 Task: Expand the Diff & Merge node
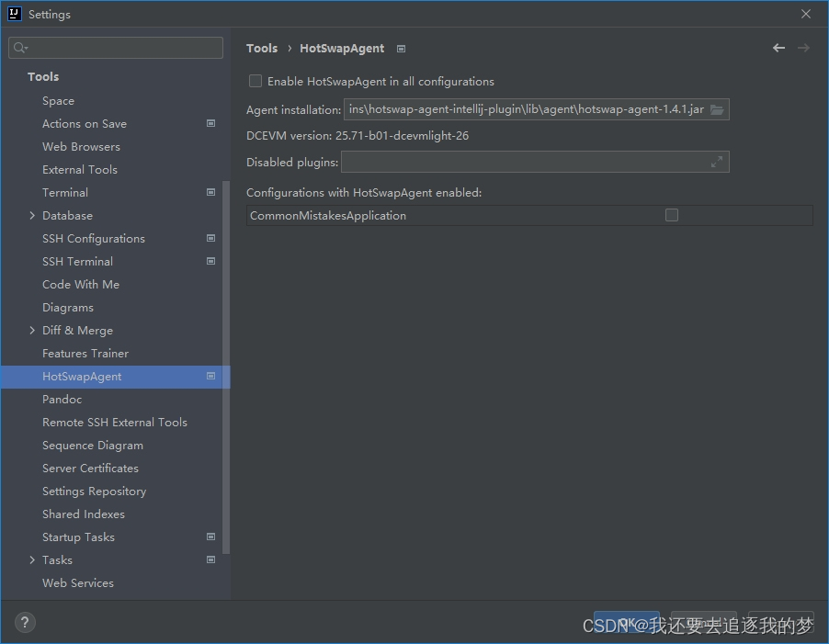32,330
